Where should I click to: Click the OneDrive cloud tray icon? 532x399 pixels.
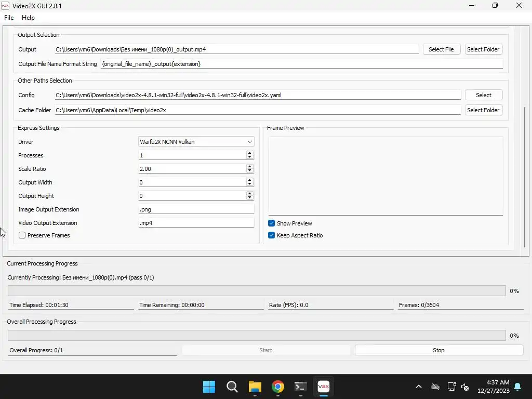[x=435, y=387]
